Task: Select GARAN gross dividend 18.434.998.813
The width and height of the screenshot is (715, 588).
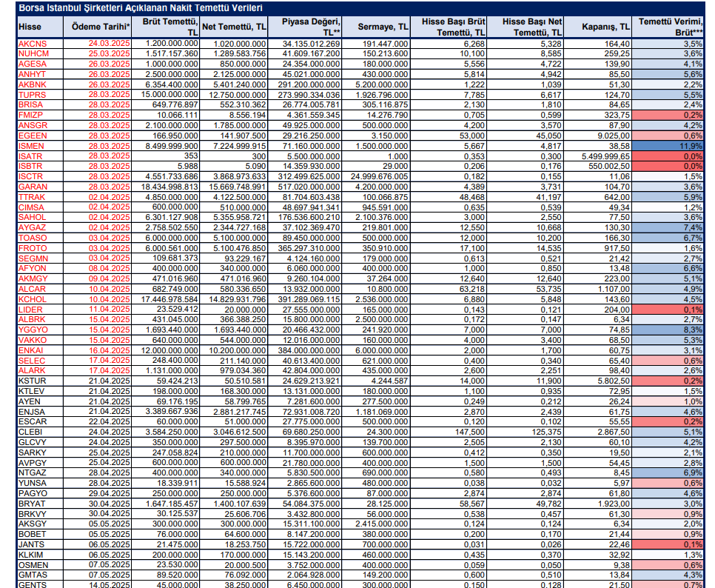Action: (169, 187)
